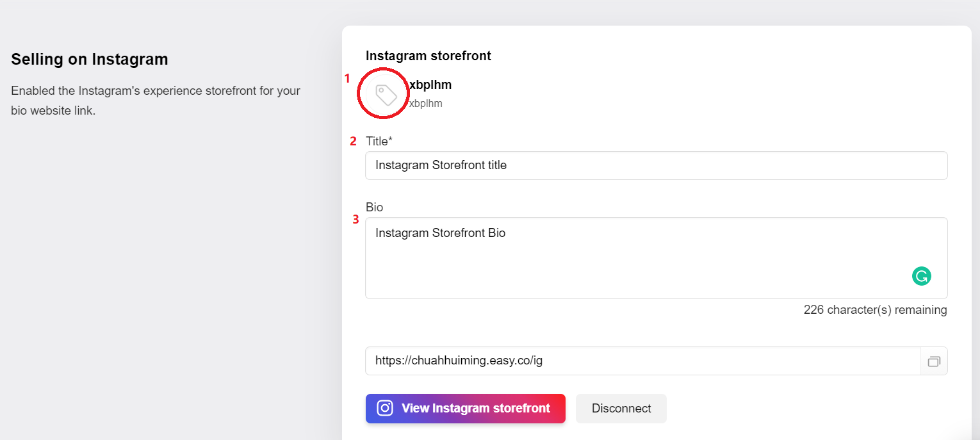Click the bold account name xbplhm

[430, 85]
